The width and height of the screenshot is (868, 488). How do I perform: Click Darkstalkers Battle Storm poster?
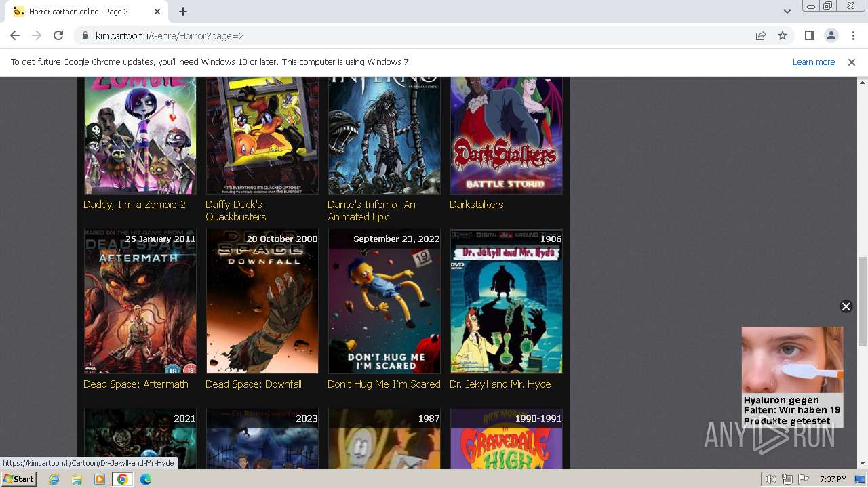[x=507, y=136]
